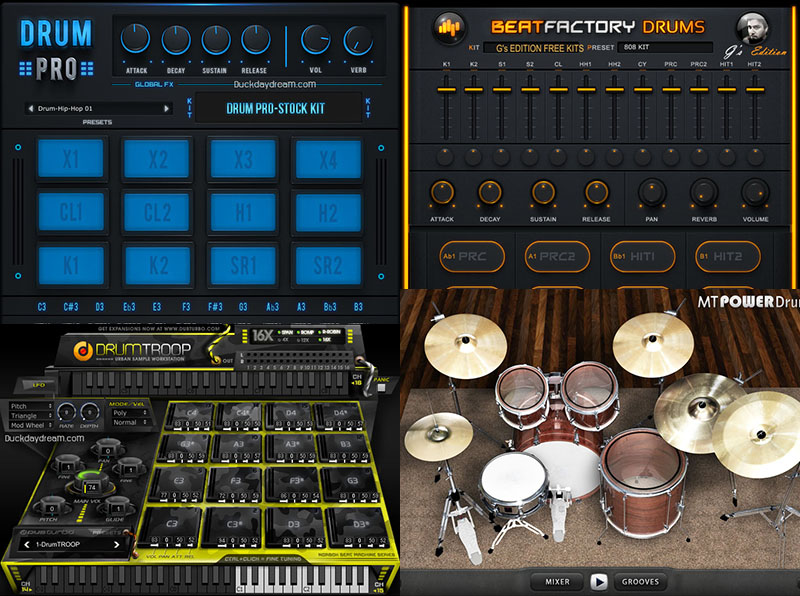This screenshot has width=800, height=596.
Task: Go to previous DrumTroop preset arrow
Action: coord(27,544)
